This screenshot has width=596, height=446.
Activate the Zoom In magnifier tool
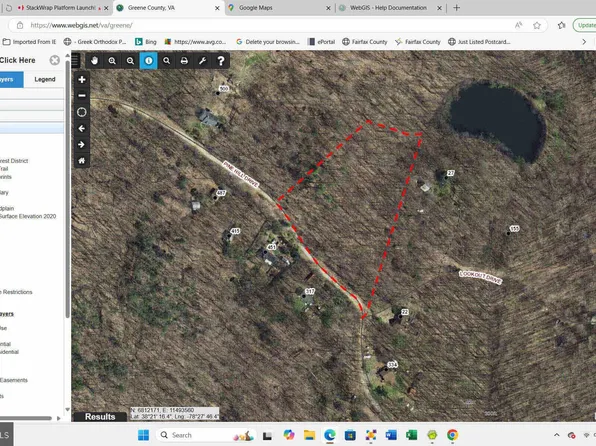pyautogui.click(x=112, y=60)
